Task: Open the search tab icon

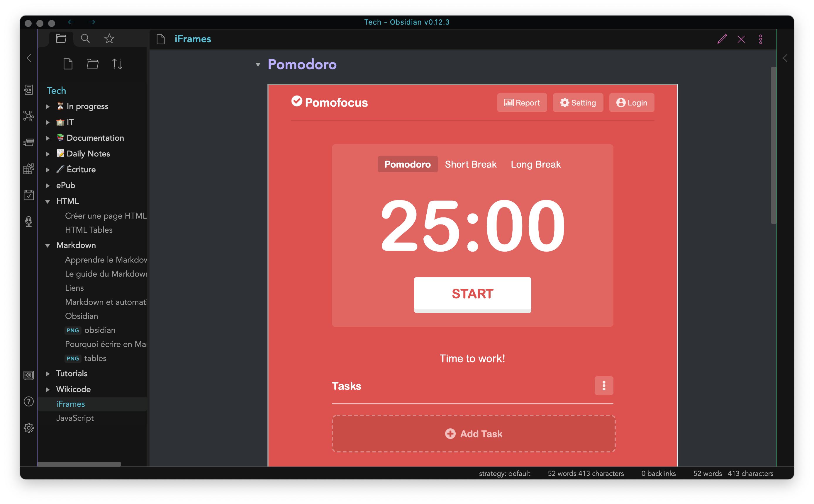Action: (x=85, y=39)
